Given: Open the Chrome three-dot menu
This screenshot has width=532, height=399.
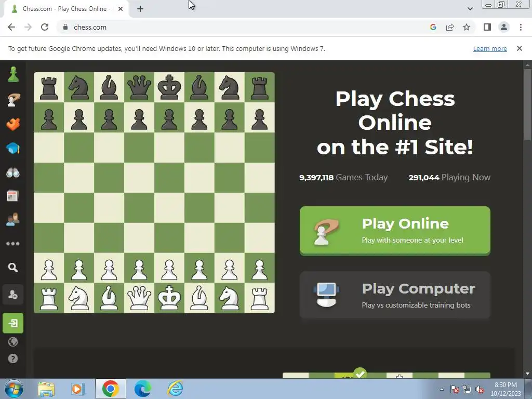Looking at the screenshot, I should coord(521,27).
